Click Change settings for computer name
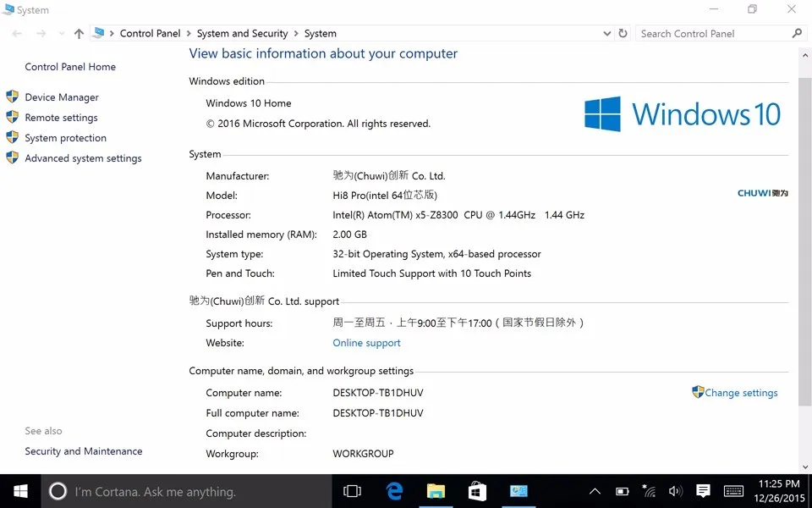812x508 pixels. point(741,393)
